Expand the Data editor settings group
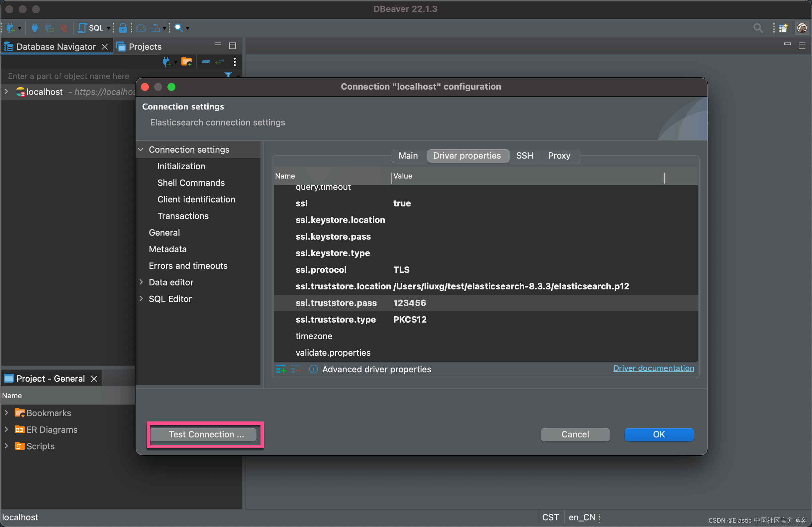The image size is (812, 527). [x=141, y=282]
